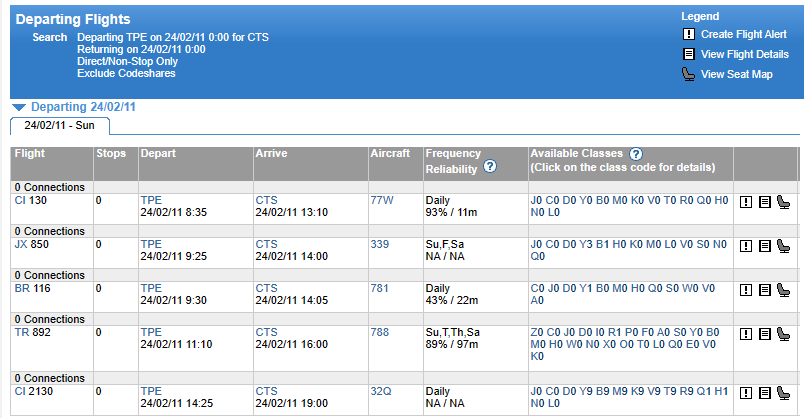808x418 pixels.
Task: Click the Flight column header
Action: pyautogui.click(x=29, y=153)
